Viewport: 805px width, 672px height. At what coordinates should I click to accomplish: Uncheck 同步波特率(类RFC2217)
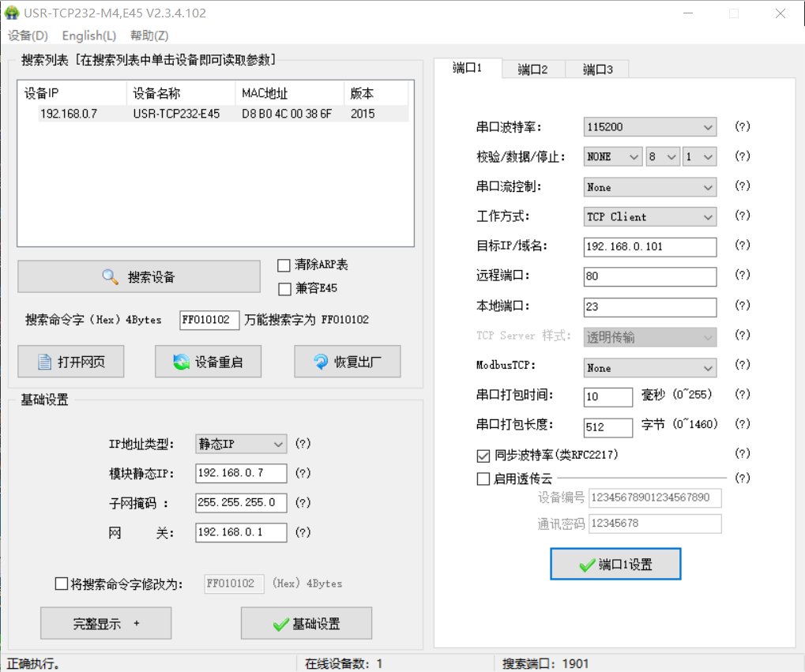483,456
